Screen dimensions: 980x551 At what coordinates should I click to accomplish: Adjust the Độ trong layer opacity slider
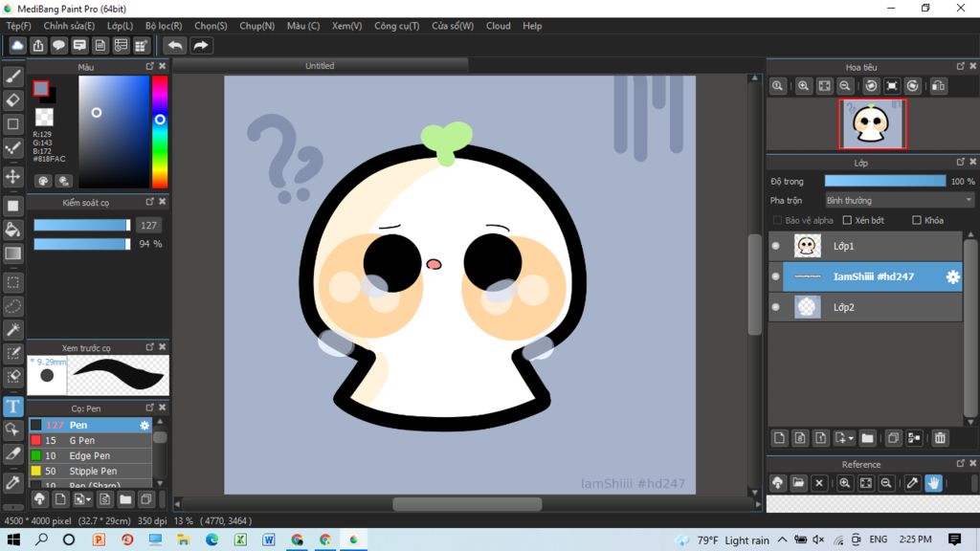[x=885, y=181]
